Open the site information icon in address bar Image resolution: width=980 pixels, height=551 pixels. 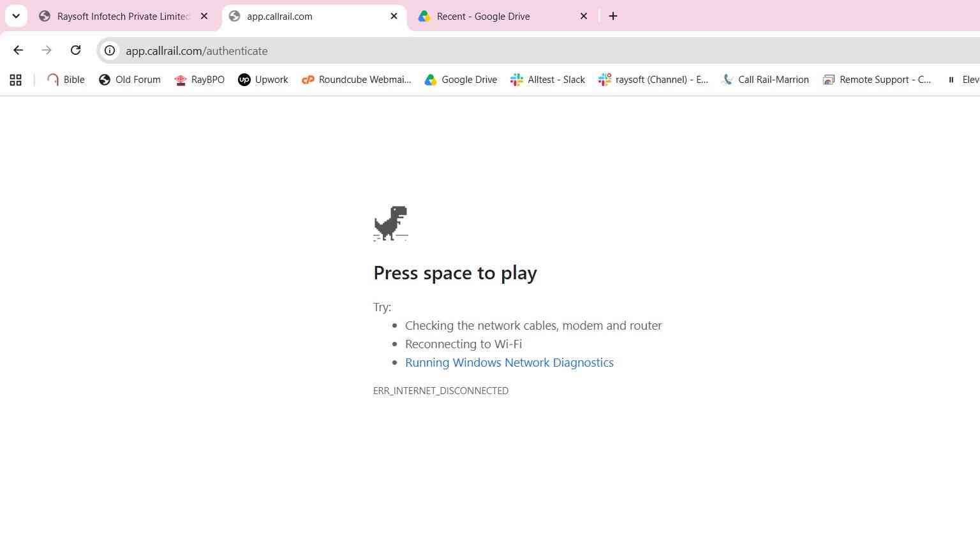pyautogui.click(x=110, y=50)
